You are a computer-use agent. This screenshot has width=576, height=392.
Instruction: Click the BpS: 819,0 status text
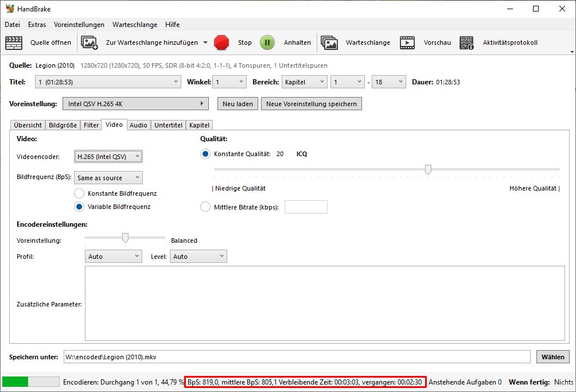coord(203,382)
